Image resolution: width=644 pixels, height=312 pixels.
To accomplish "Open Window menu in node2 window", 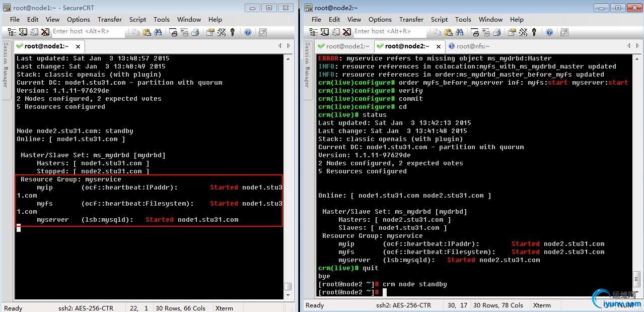I will 491,19.
